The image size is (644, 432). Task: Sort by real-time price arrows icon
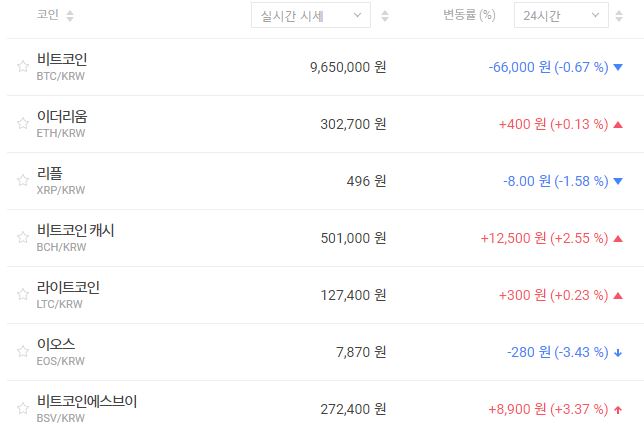tap(386, 16)
